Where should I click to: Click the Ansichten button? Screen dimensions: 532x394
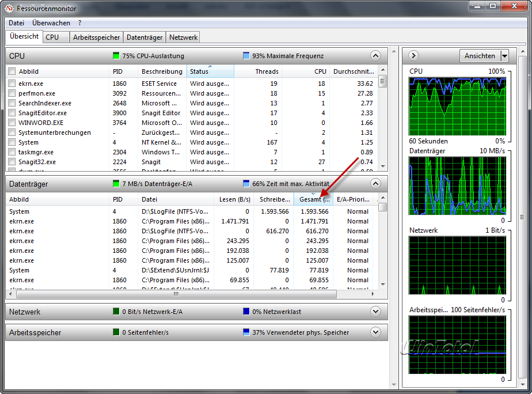tap(480, 56)
